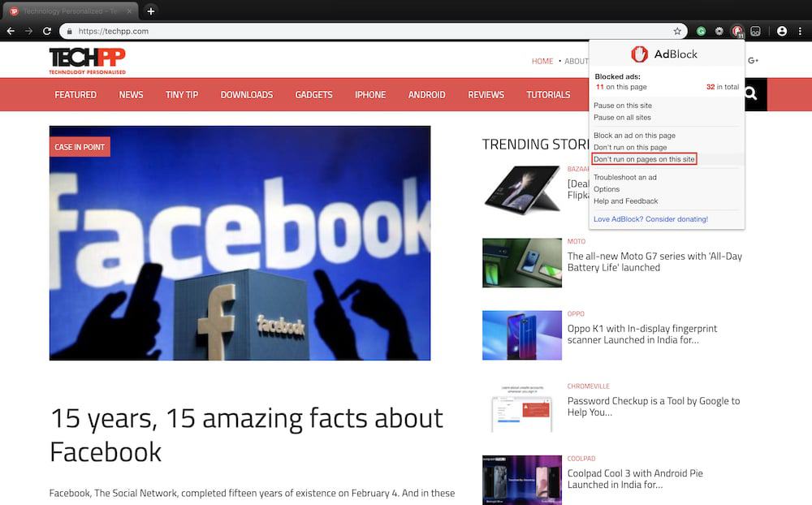Open the FEATURED menu item

76,95
